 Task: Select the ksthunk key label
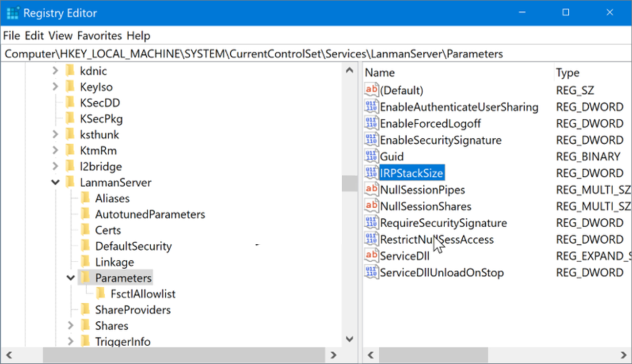pyautogui.click(x=99, y=134)
